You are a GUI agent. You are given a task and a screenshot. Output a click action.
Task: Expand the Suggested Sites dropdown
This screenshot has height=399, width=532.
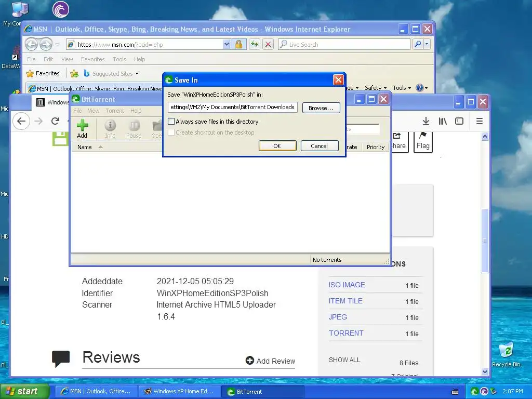point(137,74)
